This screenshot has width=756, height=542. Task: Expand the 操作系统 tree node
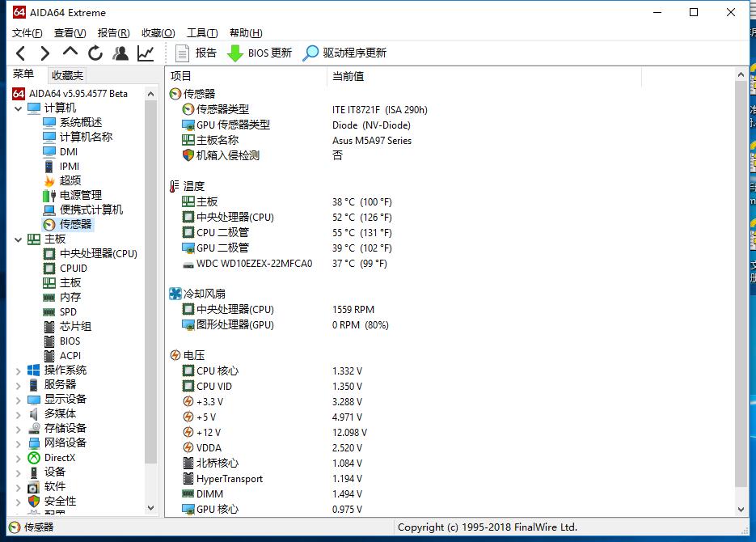tap(19, 371)
